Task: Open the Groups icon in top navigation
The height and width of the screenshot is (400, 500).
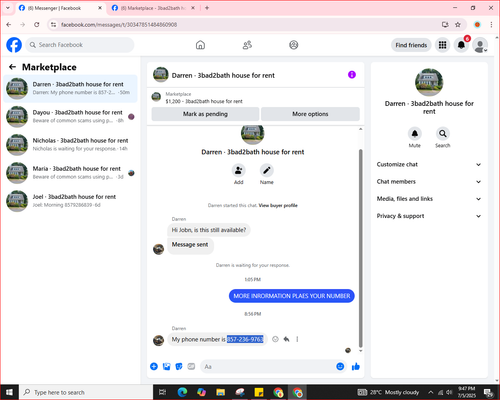Action: [294, 45]
